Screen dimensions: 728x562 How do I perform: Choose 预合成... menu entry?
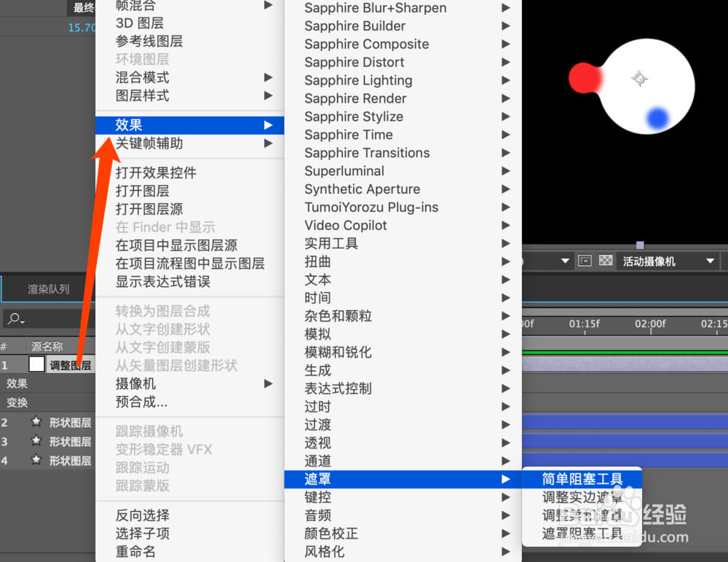point(189,401)
